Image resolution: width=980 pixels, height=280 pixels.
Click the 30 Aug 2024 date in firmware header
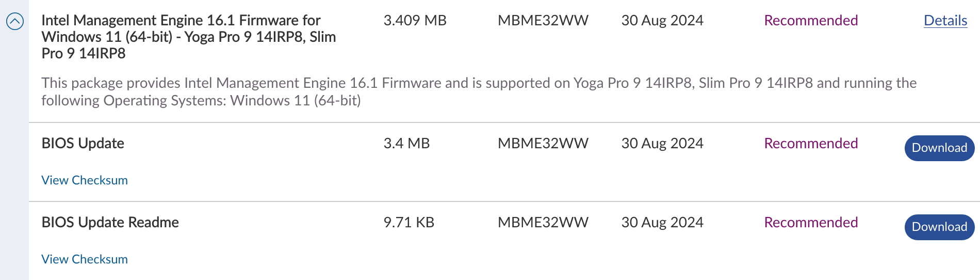click(x=662, y=21)
